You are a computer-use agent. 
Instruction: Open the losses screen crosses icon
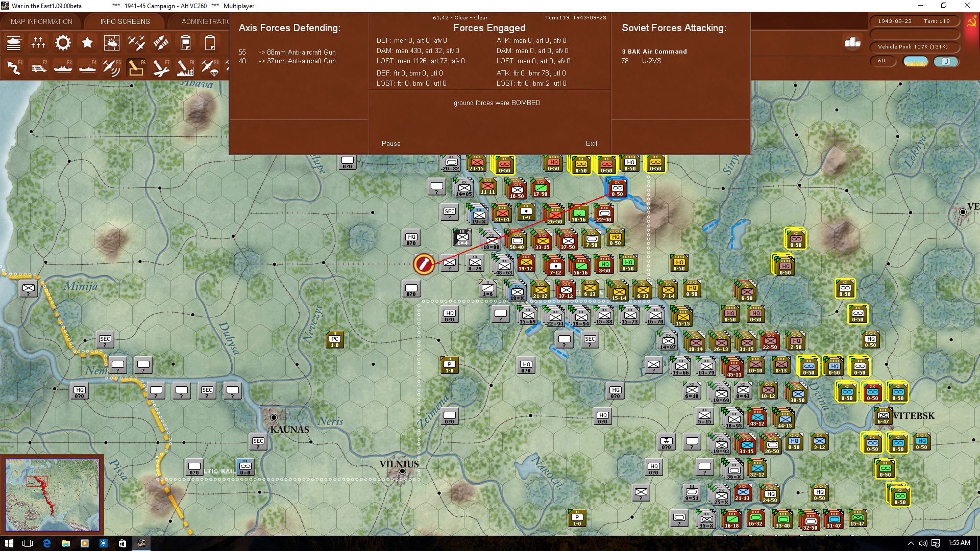point(38,43)
